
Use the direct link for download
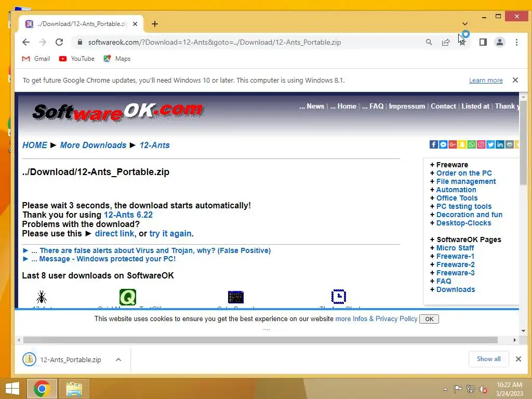(x=114, y=233)
